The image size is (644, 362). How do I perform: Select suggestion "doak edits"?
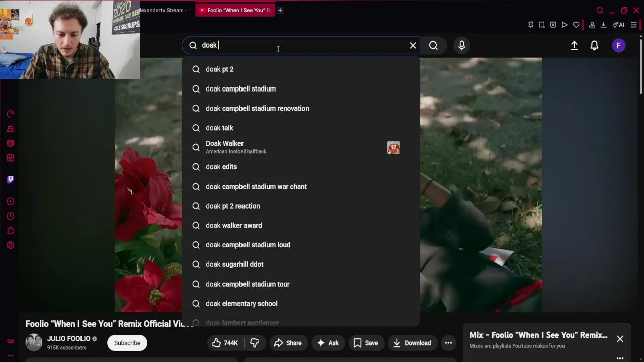click(301, 167)
